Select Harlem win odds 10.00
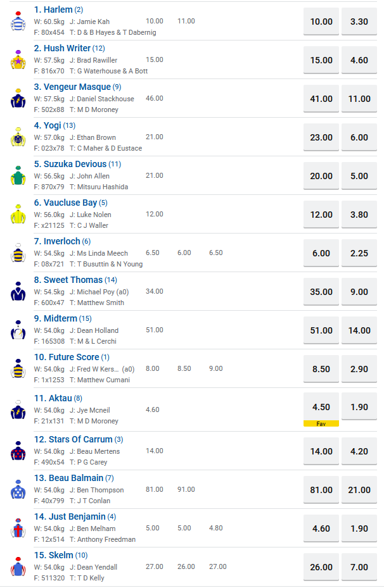384x588 pixels. point(321,22)
